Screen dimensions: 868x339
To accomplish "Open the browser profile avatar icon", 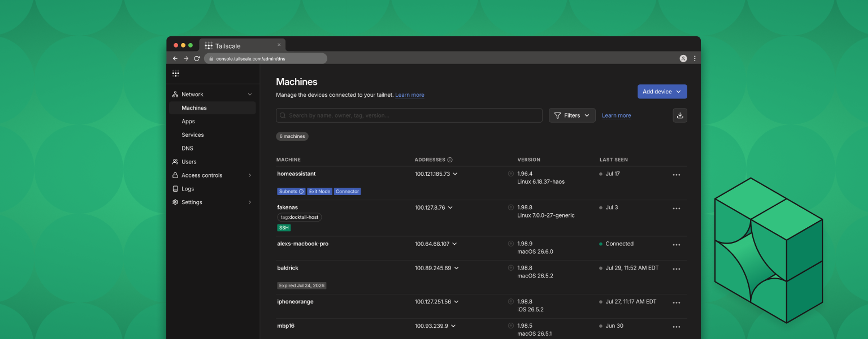I will (x=683, y=58).
